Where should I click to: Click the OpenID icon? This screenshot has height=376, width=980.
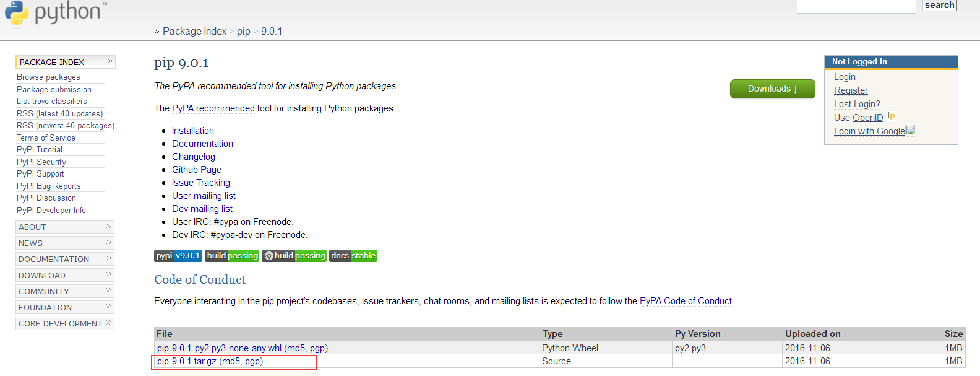point(891,116)
